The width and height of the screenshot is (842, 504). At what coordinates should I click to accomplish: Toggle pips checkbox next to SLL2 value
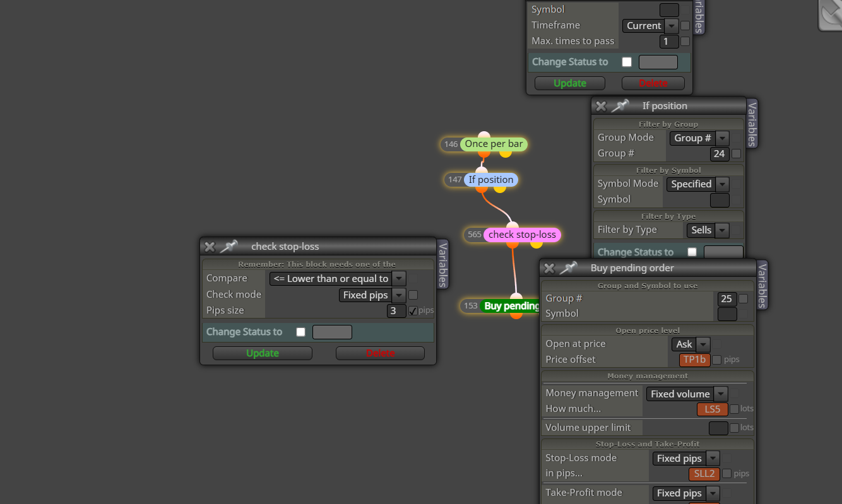[726, 473]
